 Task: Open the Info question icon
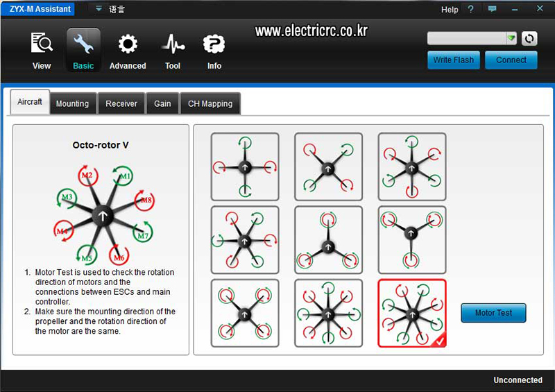(214, 44)
